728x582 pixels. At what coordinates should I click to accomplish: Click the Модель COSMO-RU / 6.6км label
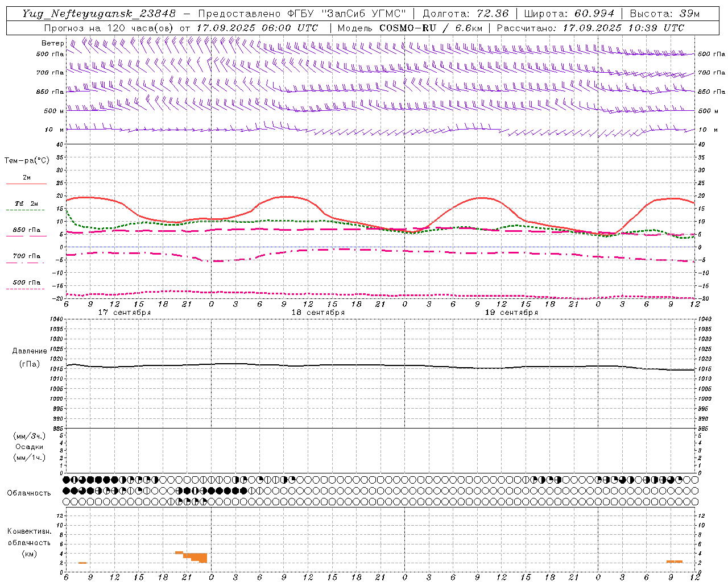(x=409, y=28)
